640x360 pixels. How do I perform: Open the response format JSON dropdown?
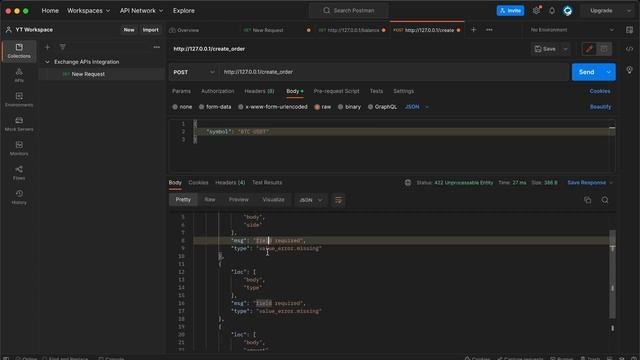pos(311,200)
